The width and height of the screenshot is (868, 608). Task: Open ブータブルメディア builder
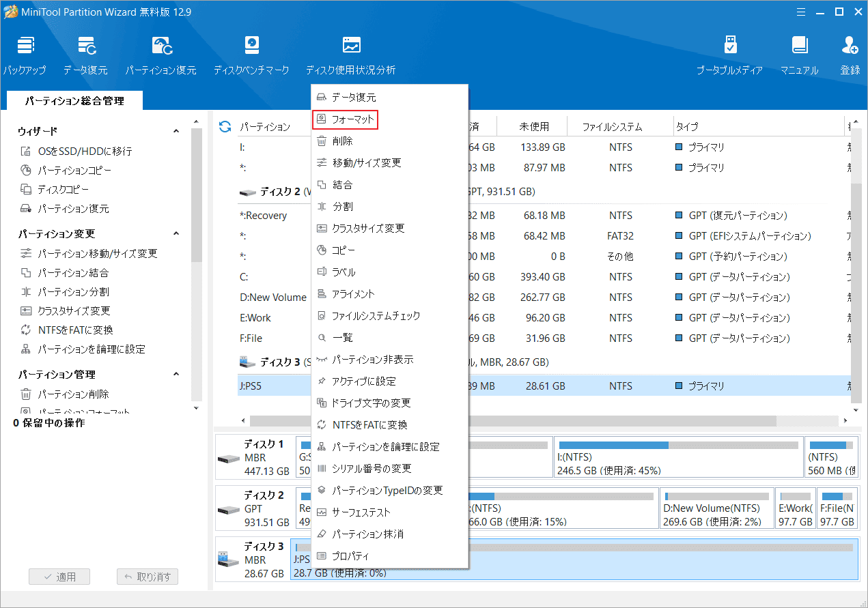pos(730,55)
